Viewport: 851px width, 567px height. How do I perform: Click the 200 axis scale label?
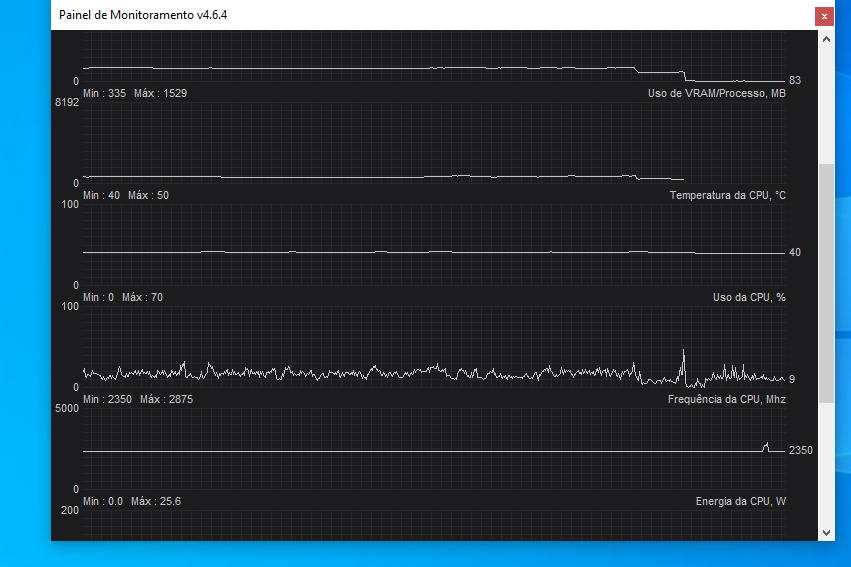click(x=69, y=511)
